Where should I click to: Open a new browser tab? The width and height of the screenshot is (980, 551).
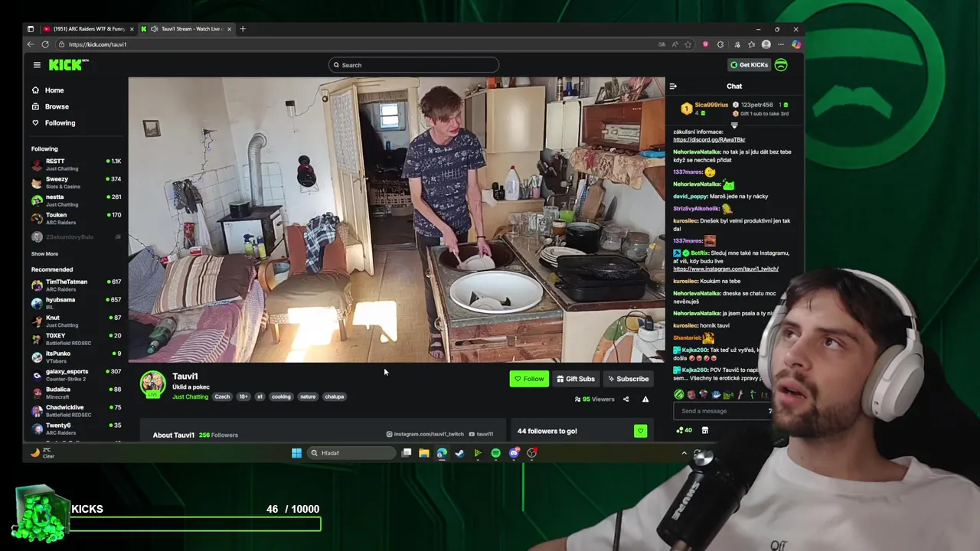(x=243, y=29)
